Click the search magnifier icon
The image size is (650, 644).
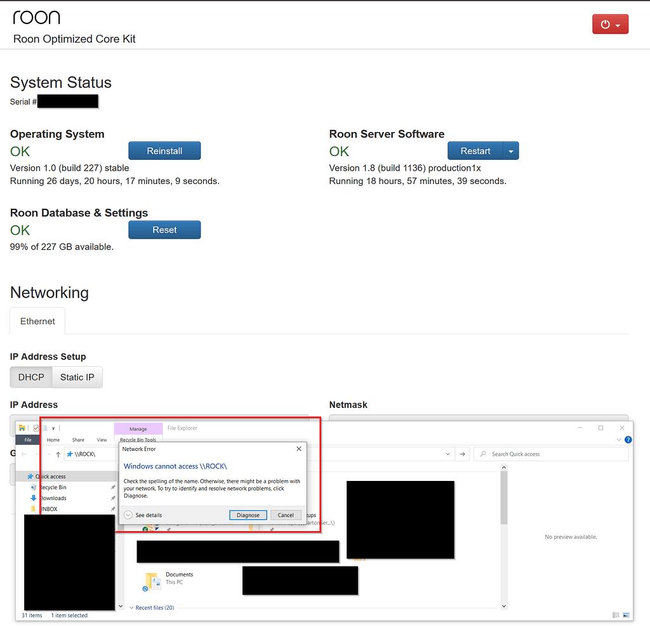pos(483,454)
